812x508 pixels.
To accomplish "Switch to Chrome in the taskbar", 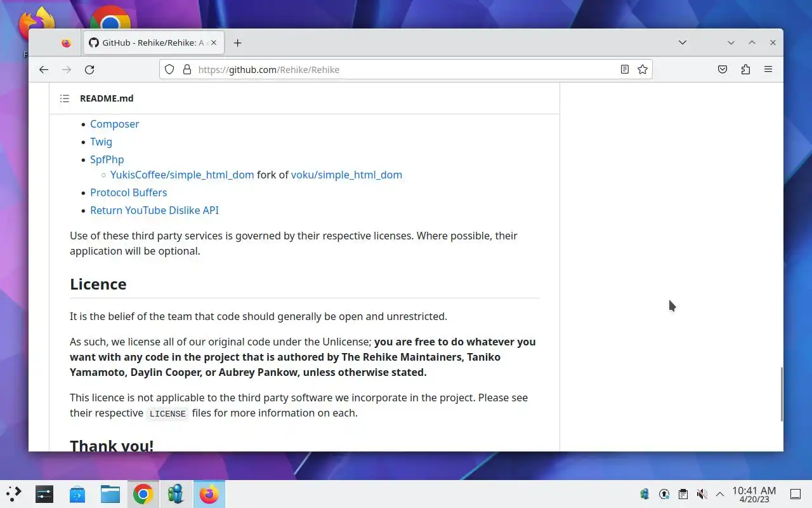I will tap(143, 493).
